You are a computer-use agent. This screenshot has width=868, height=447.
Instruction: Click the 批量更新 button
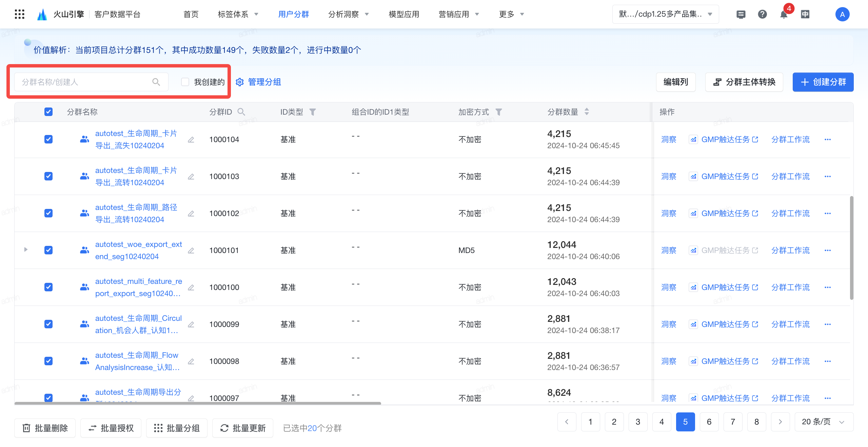tap(243, 428)
